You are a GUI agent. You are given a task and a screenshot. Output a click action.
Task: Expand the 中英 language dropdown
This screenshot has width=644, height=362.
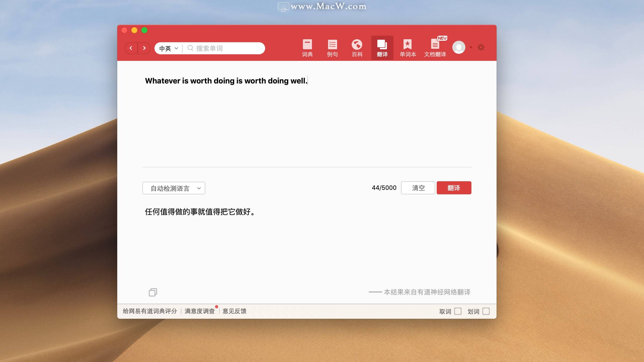tap(169, 48)
